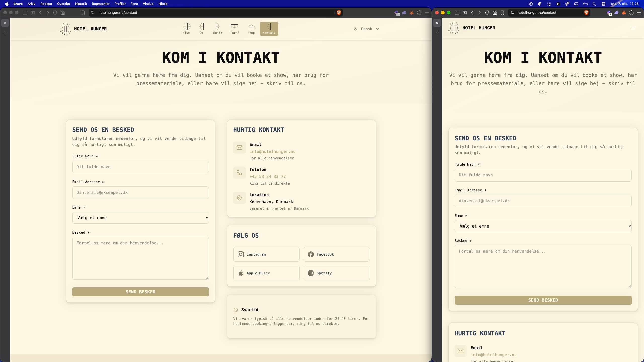The image size is (644, 362).
Task: Add new tab in left window sidebar
Action: (5, 33)
